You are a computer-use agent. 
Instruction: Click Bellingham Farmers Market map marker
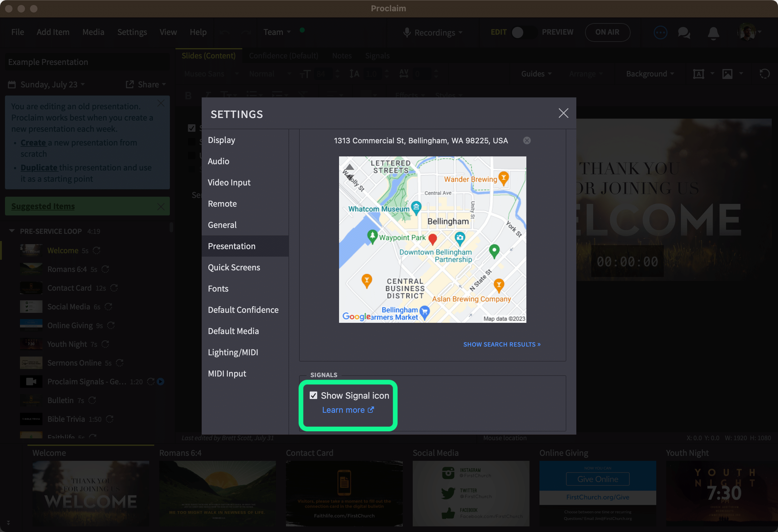point(425,313)
